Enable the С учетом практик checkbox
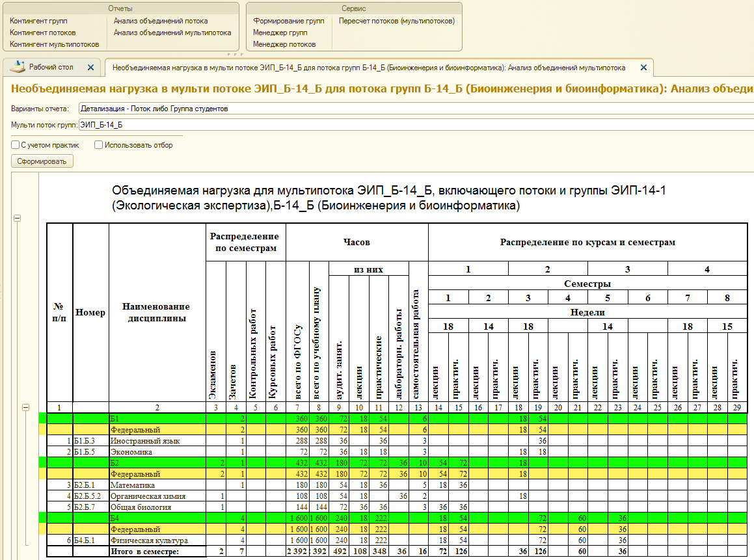 pos(16,144)
